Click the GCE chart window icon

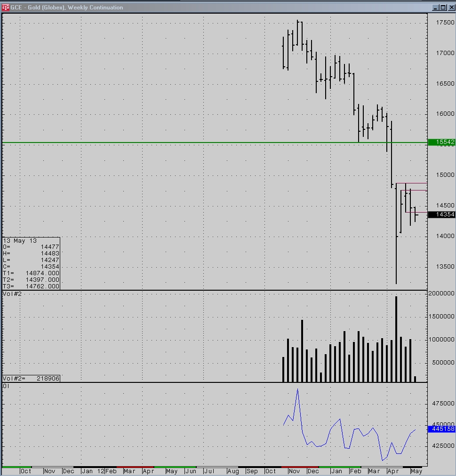click(6, 7)
